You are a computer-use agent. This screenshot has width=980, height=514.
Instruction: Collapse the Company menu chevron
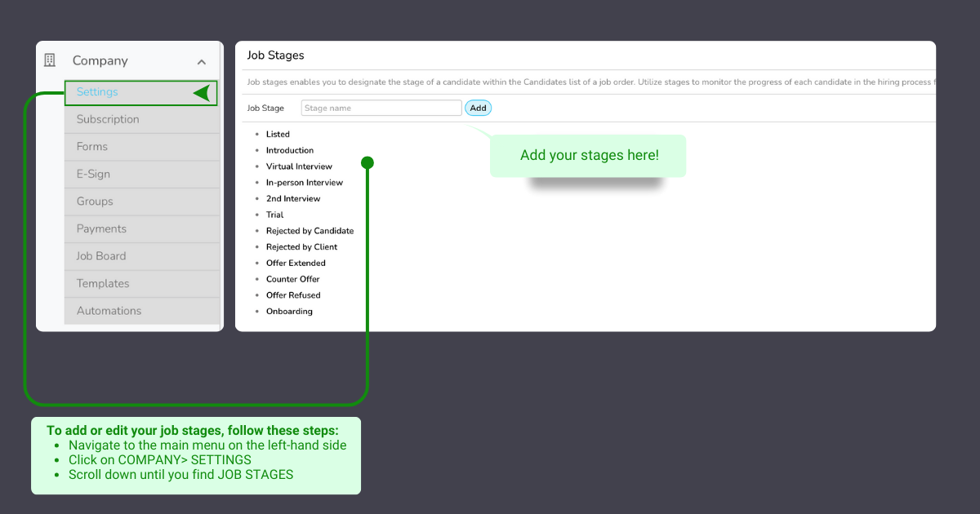[201, 61]
